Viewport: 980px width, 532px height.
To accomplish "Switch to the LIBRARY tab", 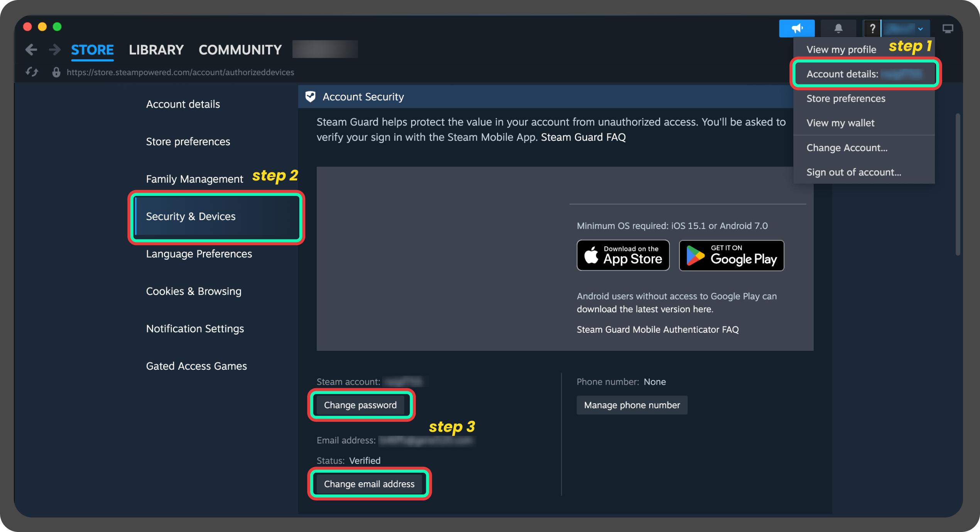I will coord(156,50).
